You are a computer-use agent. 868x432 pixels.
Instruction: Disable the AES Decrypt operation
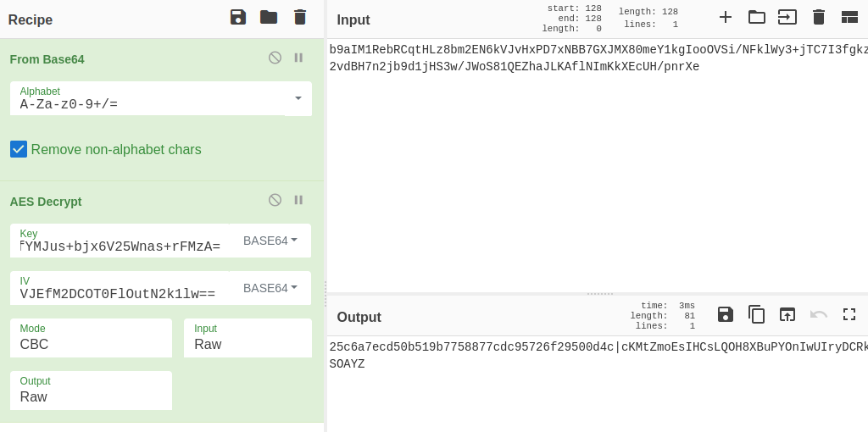point(275,200)
